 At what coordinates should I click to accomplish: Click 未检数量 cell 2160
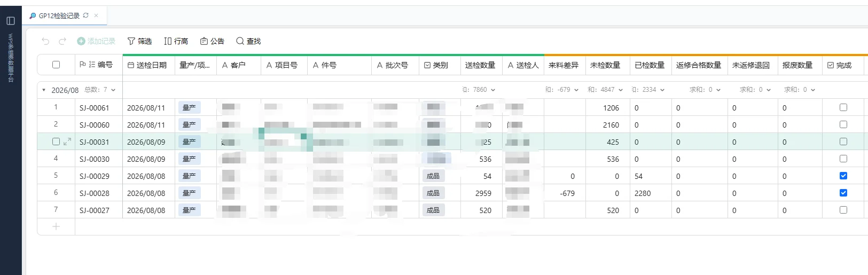[x=608, y=124]
